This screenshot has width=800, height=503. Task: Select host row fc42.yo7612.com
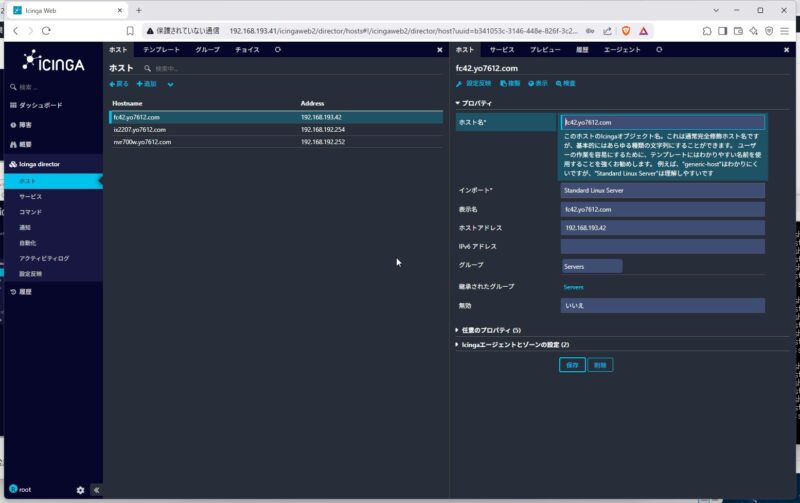click(x=276, y=117)
